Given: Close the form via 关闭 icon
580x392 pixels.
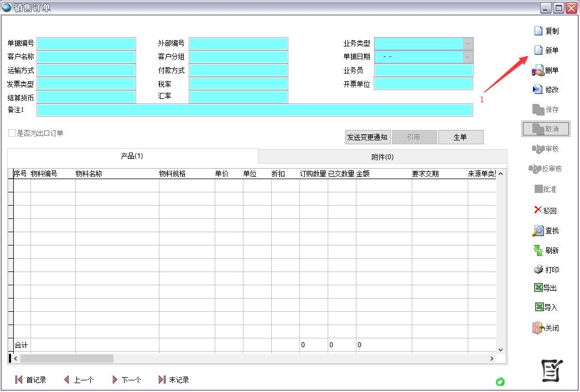Looking at the screenshot, I should pos(538,328).
